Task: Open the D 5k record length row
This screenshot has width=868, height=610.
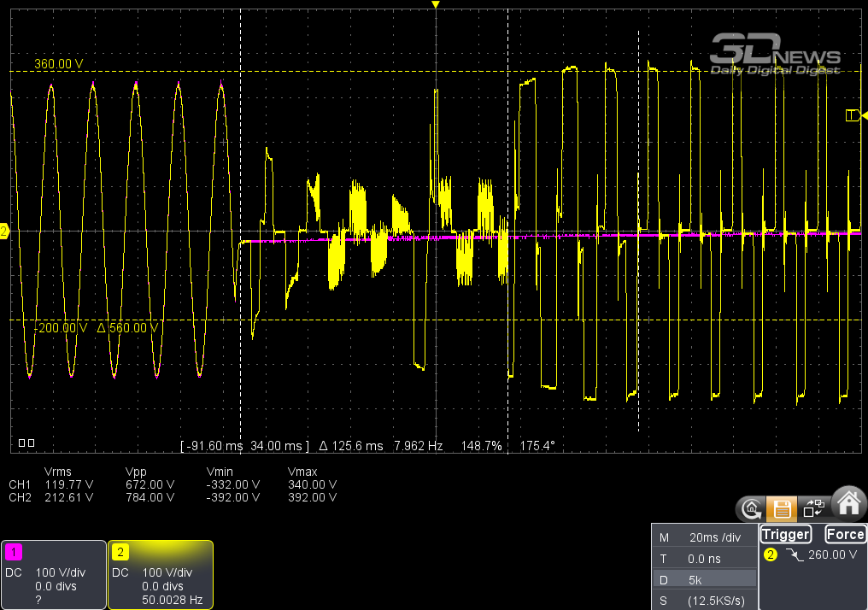Action: (703, 580)
